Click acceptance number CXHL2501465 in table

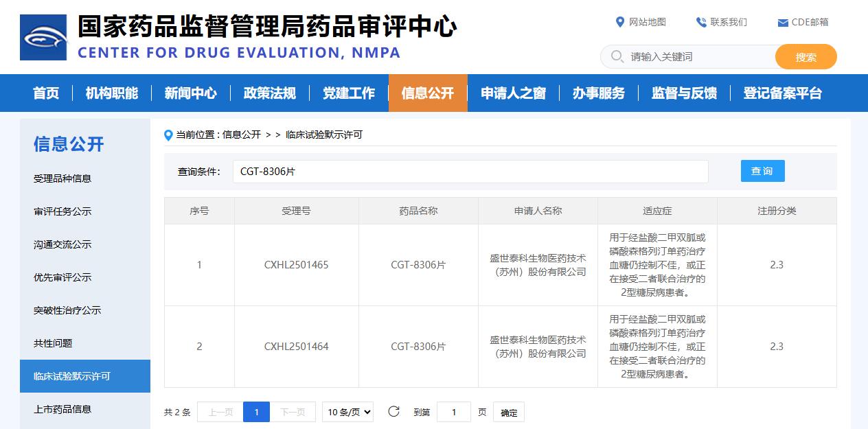click(296, 265)
